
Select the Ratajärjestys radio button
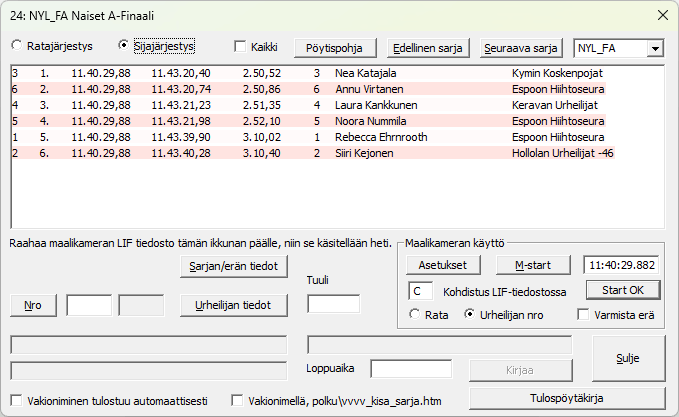click(17, 46)
